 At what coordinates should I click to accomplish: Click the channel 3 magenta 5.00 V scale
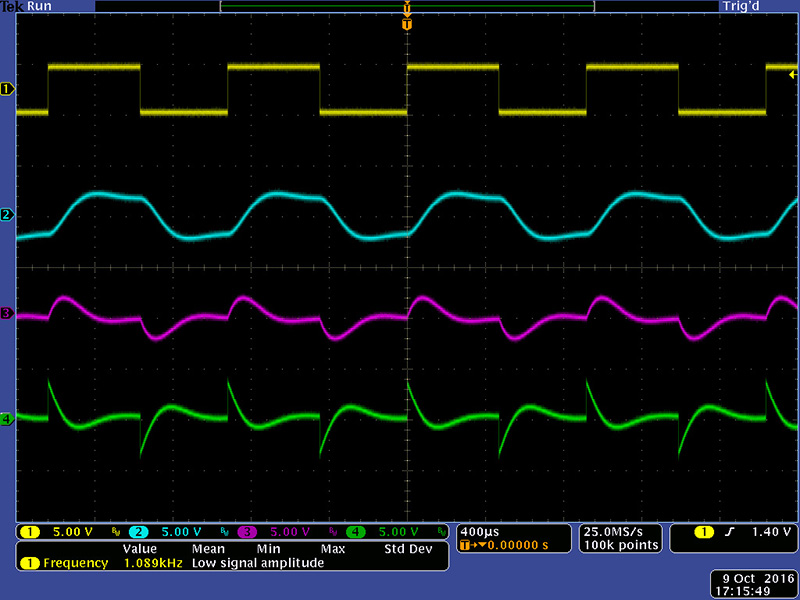290,532
